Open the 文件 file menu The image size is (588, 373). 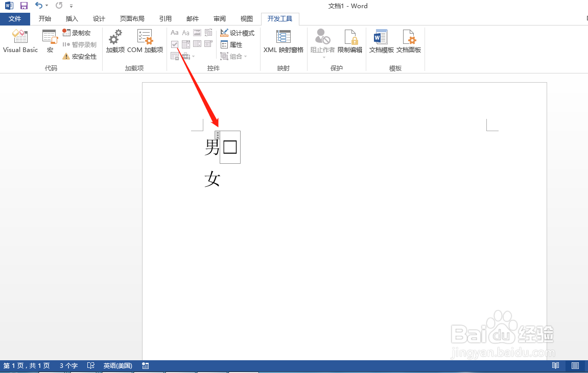coord(15,19)
